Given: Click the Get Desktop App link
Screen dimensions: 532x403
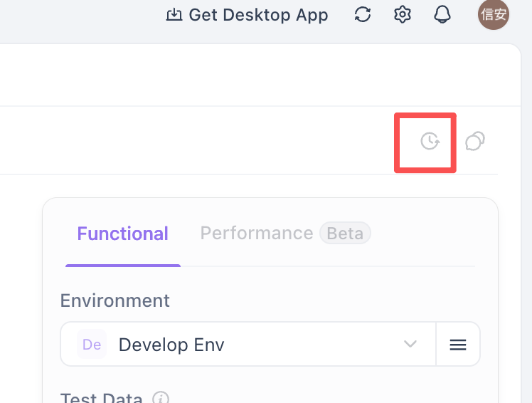Looking at the screenshot, I should click(258, 15).
